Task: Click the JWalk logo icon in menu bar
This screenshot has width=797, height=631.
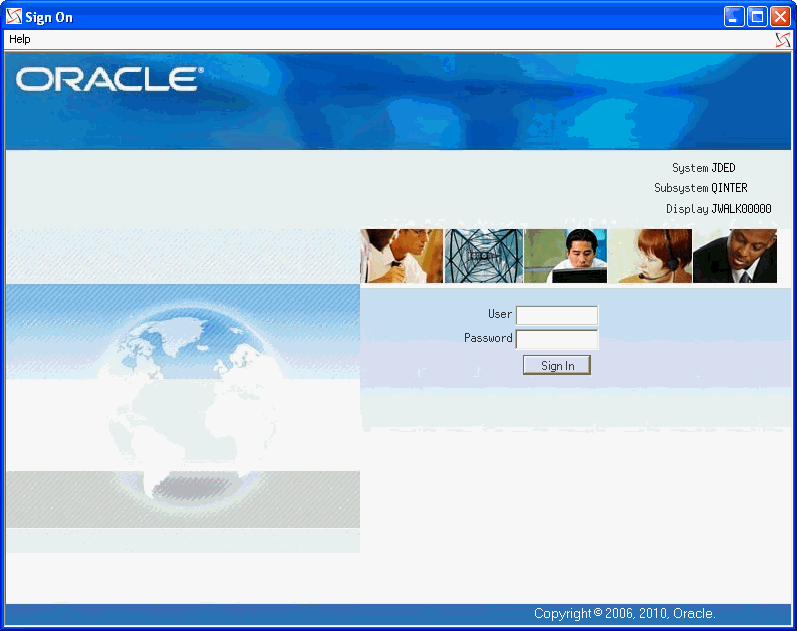Action: [x=783, y=40]
